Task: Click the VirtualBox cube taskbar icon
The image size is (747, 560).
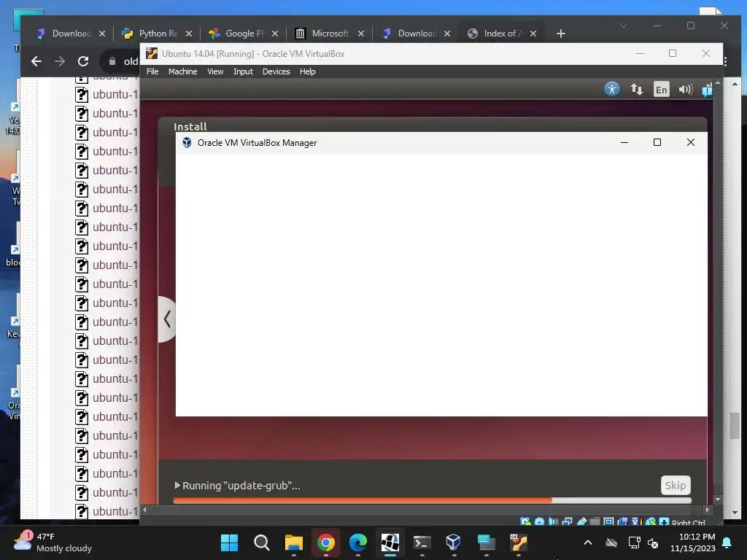Action: [454, 542]
